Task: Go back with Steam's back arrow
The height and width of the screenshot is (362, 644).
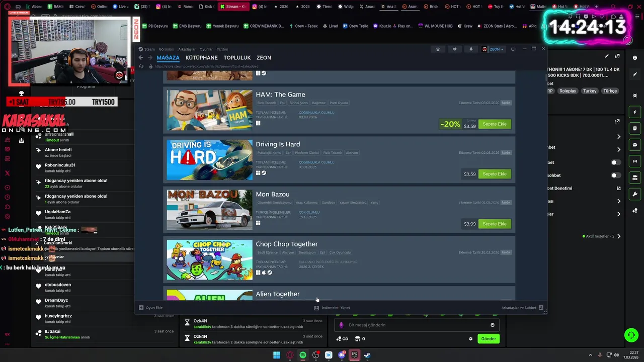Action: (x=141, y=58)
